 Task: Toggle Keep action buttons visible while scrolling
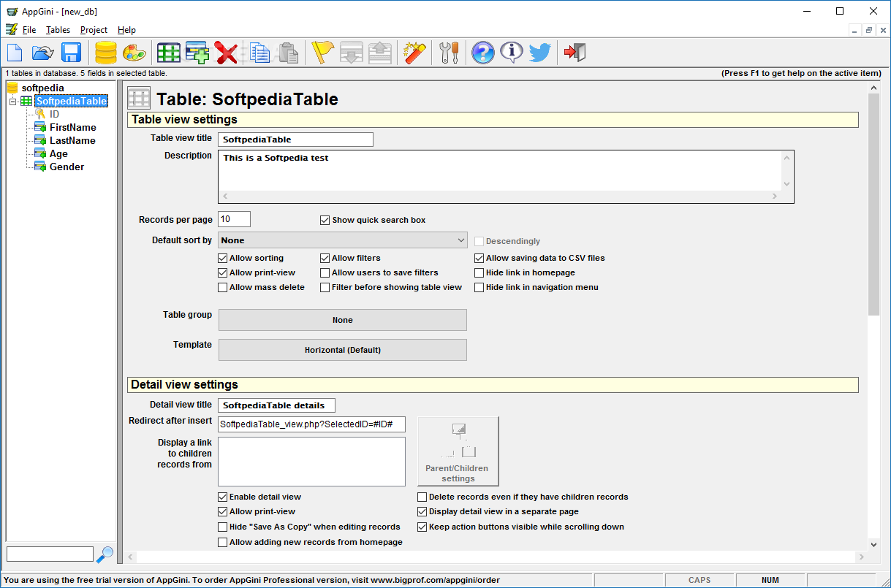click(x=422, y=527)
